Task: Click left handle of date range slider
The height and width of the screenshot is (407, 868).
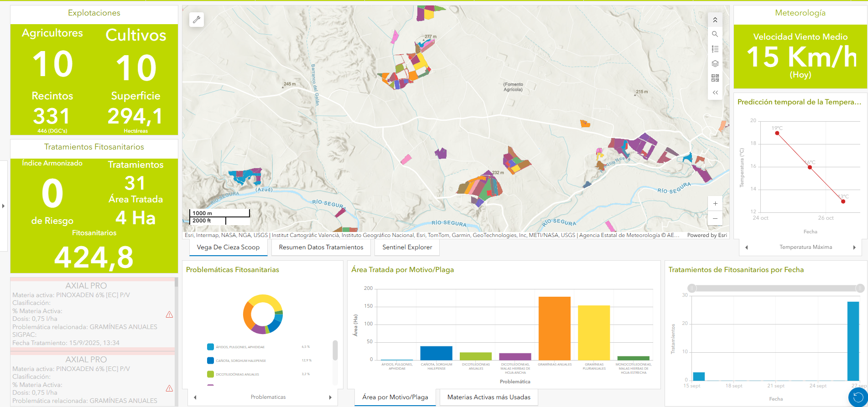Action: coord(692,288)
